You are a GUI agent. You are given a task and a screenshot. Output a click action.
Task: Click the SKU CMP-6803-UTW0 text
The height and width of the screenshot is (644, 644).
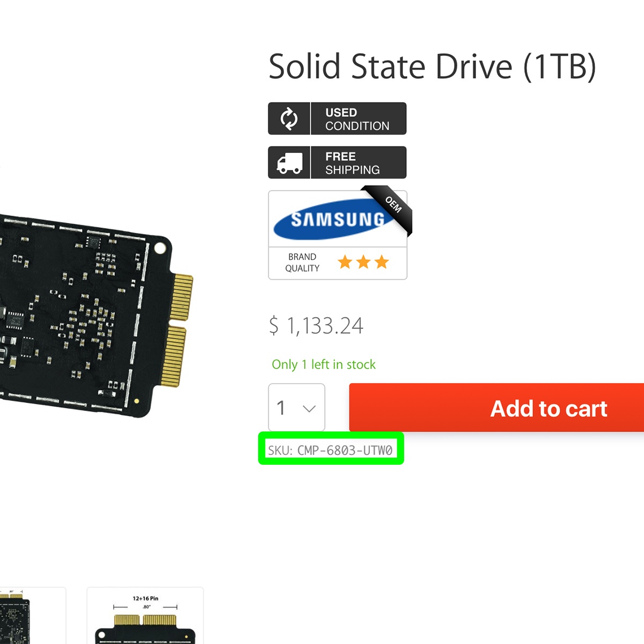(x=331, y=450)
